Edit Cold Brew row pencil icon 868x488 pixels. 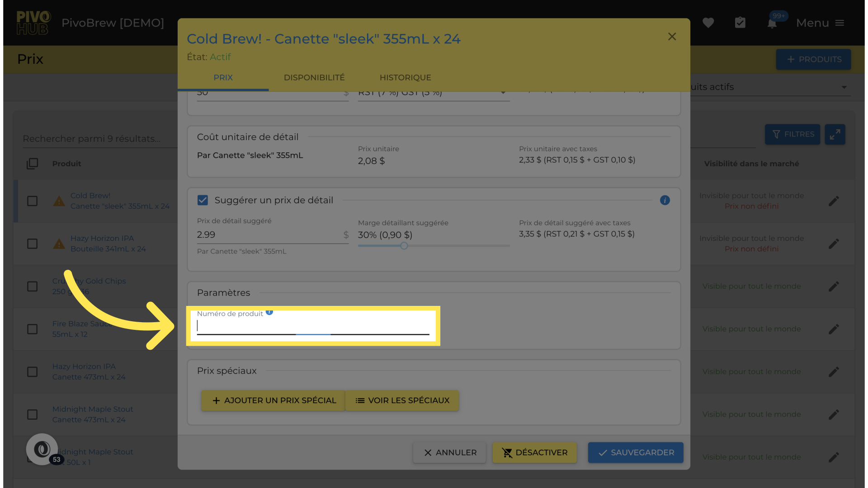(x=834, y=201)
